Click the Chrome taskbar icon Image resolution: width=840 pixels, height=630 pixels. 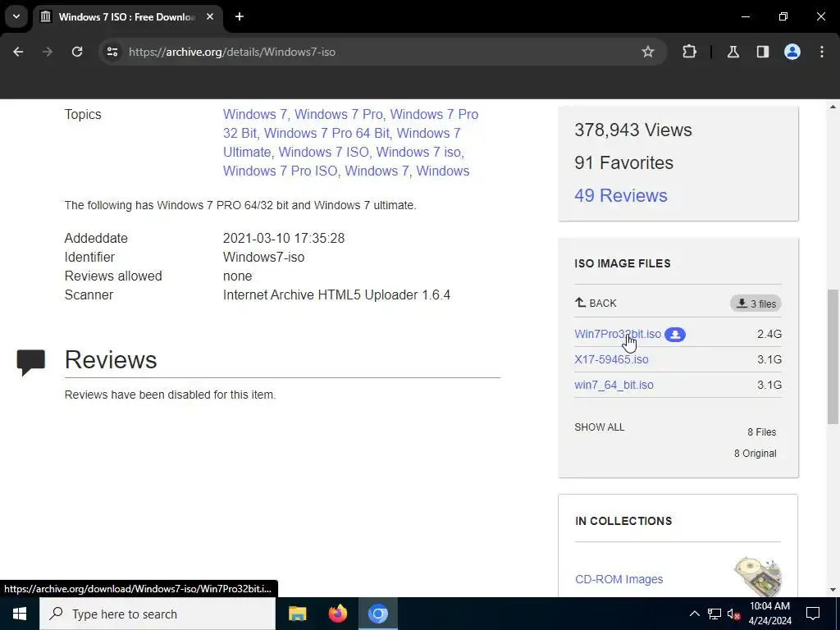377,614
